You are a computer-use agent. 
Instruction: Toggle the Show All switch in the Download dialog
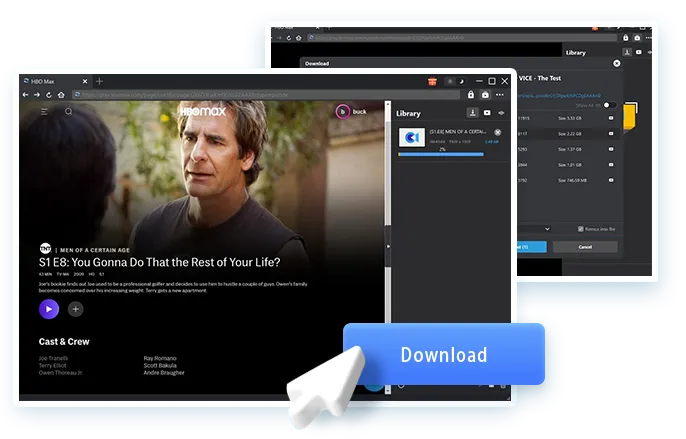pyautogui.click(x=609, y=105)
